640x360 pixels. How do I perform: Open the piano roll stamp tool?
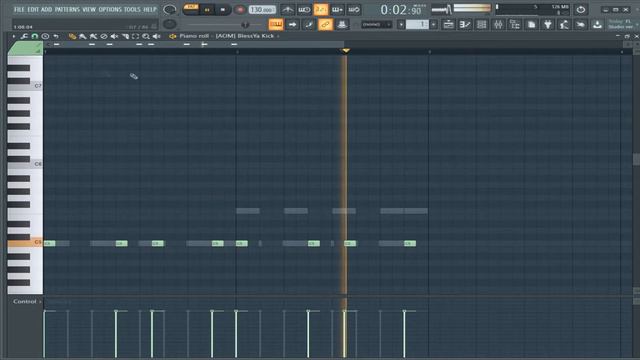(x=45, y=36)
